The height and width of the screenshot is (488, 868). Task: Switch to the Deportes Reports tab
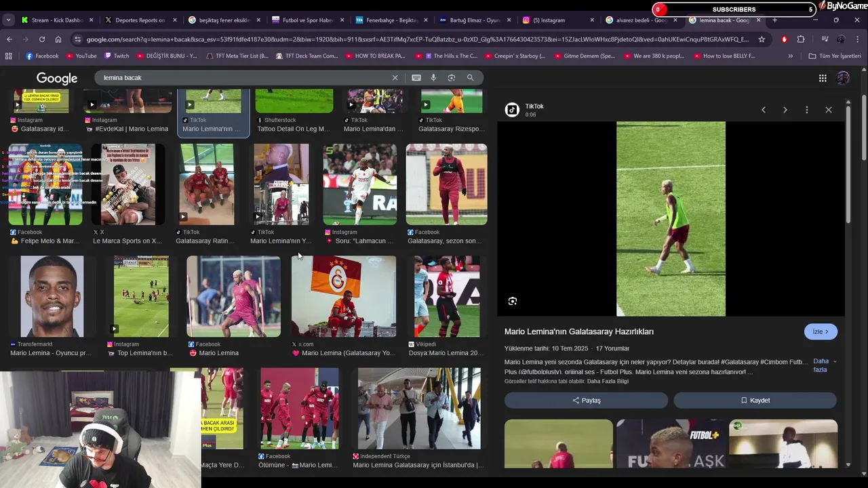tap(140, 20)
